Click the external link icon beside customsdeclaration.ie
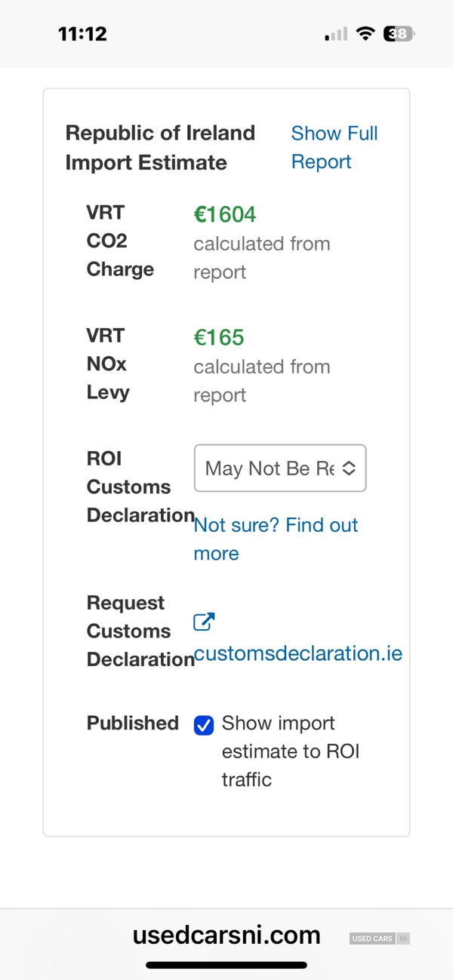Screen dimensions: 453x980 pos(204,622)
